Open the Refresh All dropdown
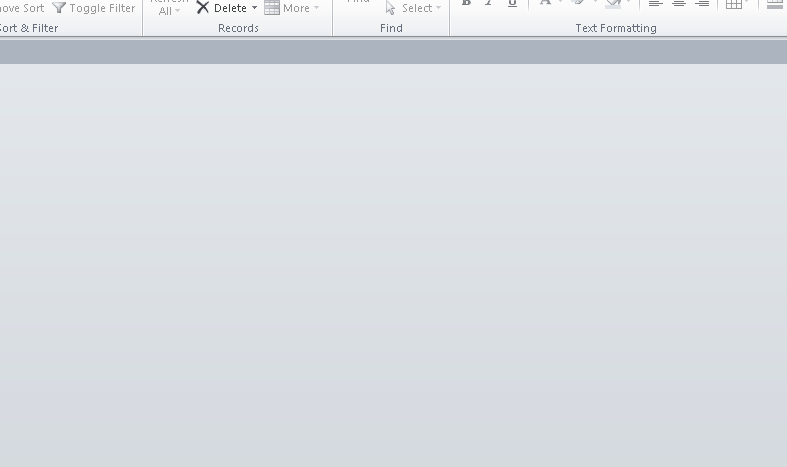This screenshot has width=787, height=467. (x=169, y=10)
